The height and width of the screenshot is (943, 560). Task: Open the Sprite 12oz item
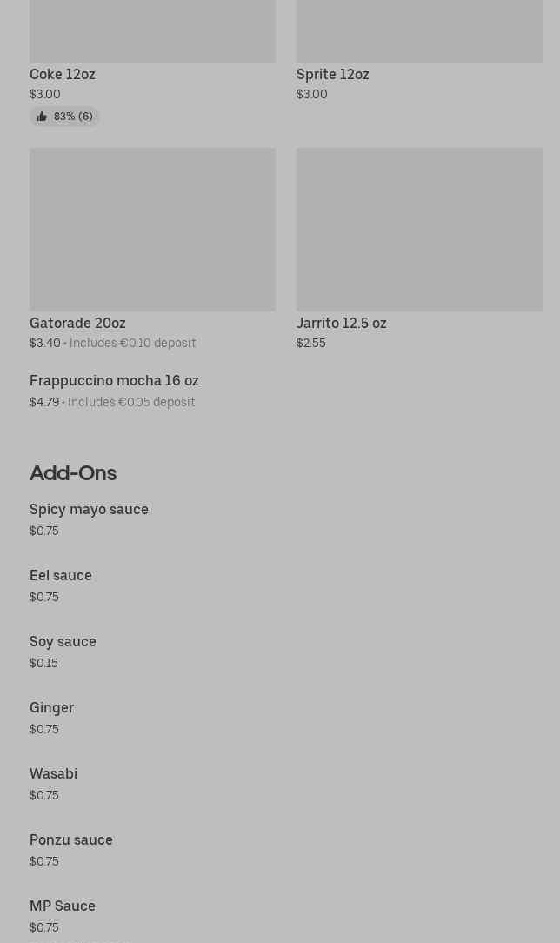click(x=332, y=75)
